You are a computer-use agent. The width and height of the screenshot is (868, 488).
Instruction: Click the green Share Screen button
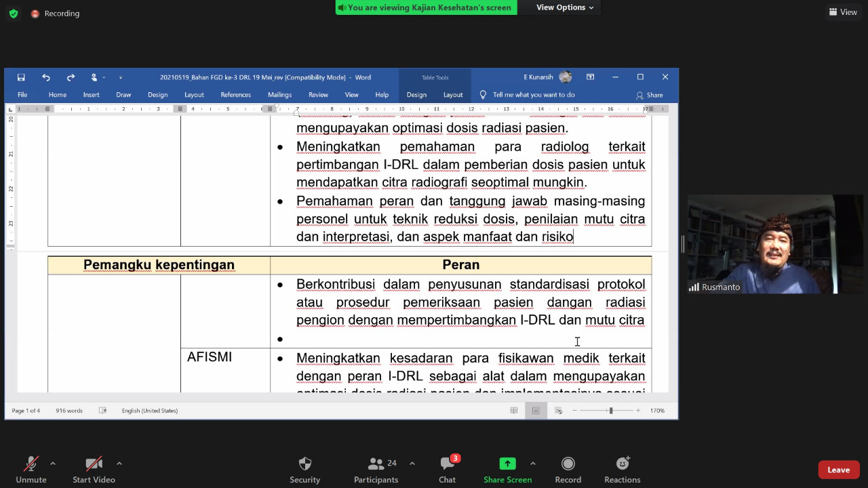[x=507, y=470]
